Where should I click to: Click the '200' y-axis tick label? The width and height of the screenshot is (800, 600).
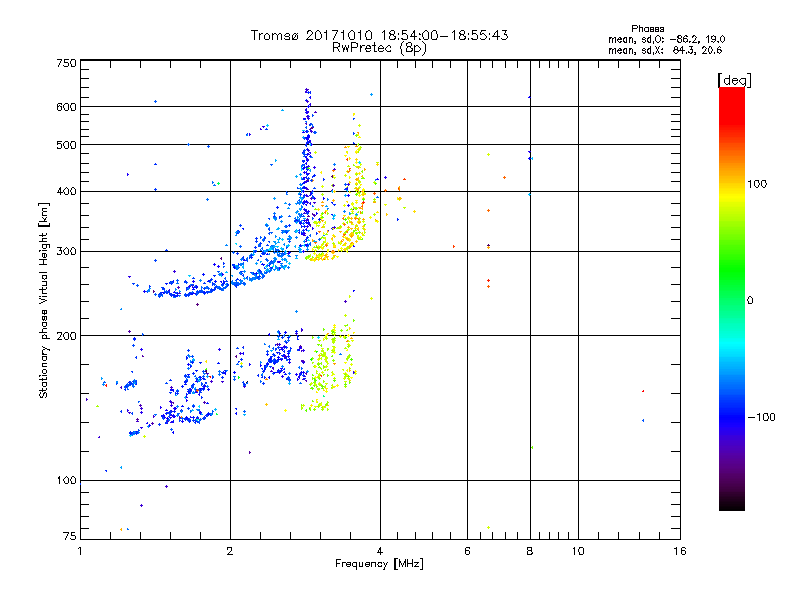tap(66, 336)
